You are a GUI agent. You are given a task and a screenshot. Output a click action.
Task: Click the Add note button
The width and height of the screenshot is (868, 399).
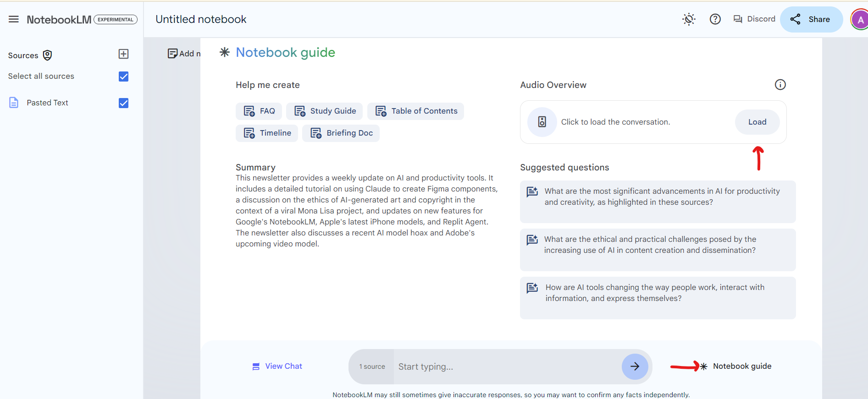[184, 54]
